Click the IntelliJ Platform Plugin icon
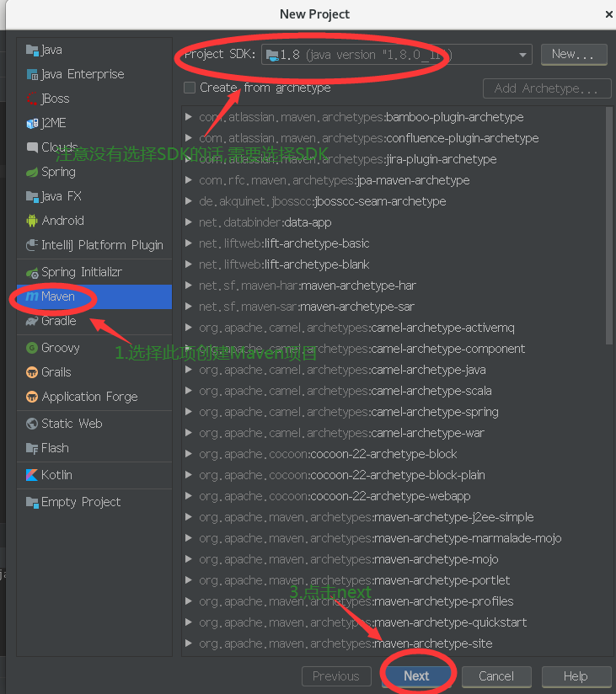This screenshot has width=616, height=694. [x=32, y=245]
